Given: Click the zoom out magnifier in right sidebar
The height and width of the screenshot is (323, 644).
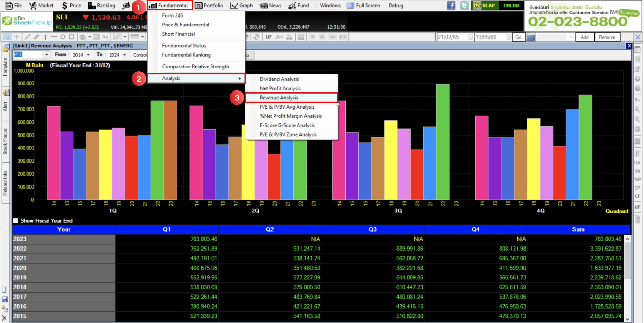Looking at the screenshot, I should 637,119.
